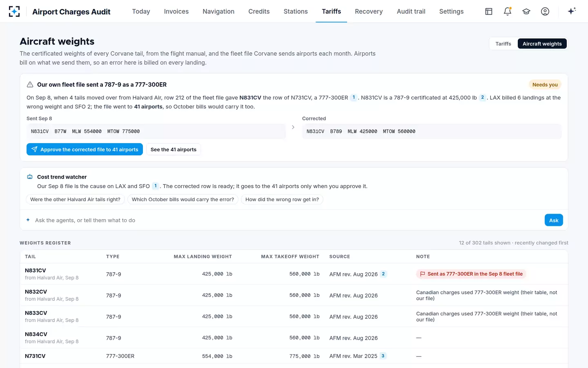The width and height of the screenshot is (588, 368).
Task: Open citation 2 after 425,000 lb in alert text
Action: click(482, 97)
